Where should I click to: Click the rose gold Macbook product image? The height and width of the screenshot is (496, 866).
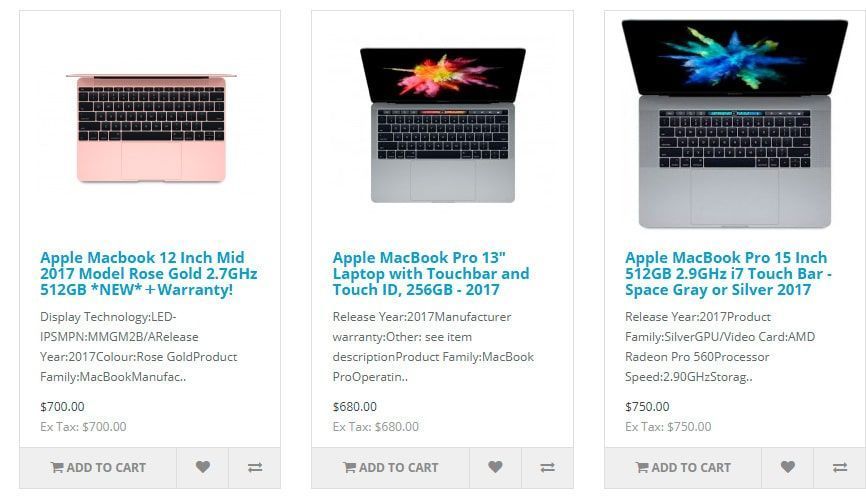(151, 127)
